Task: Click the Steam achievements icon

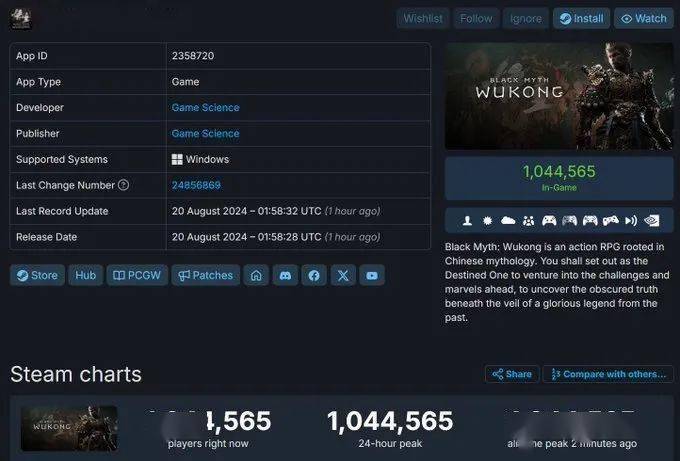Action: 487,220
